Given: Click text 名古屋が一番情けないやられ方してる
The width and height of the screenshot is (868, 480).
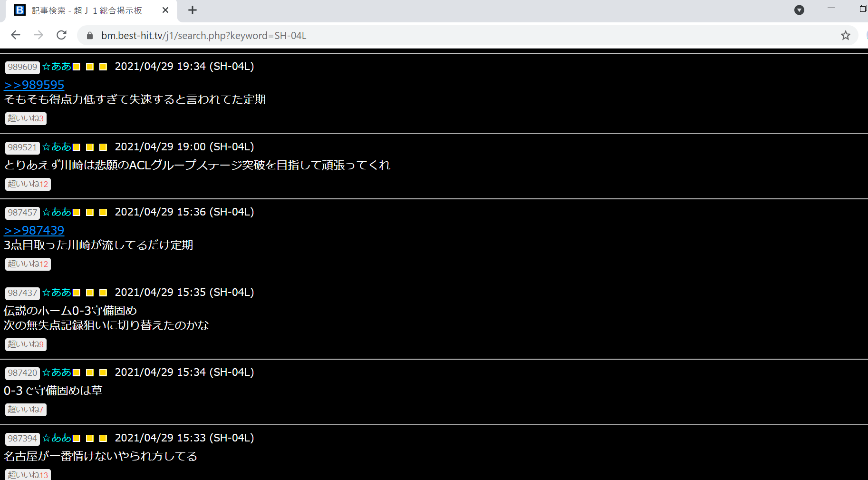Looking at the screenshot, I should pos(101,456).
